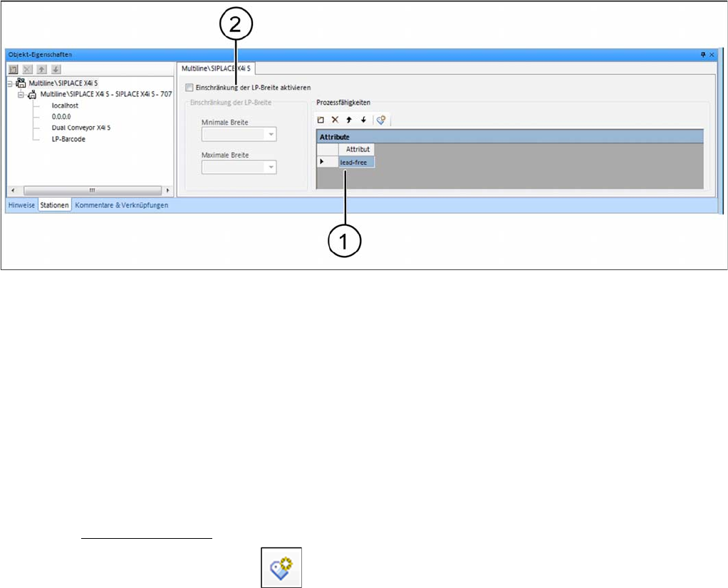
Task: Select the LP-Barcode tree entry
Action: (68, 139)
